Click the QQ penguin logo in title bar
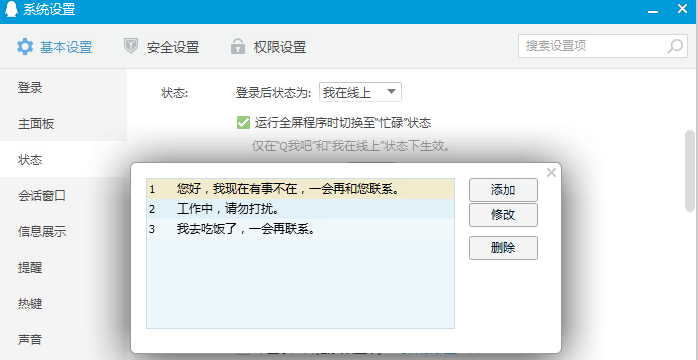 [11, 9]
